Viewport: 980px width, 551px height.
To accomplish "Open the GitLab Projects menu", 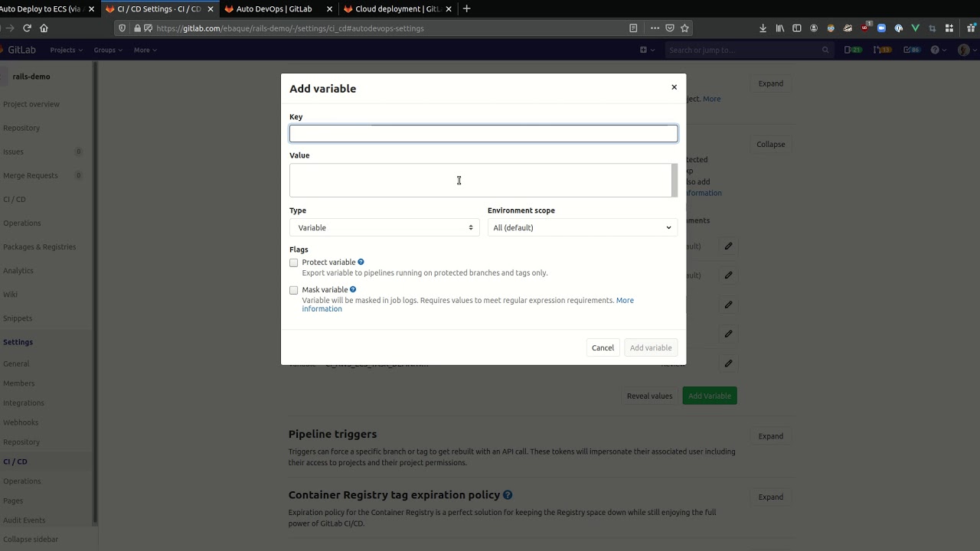I will tap(67, 50).
